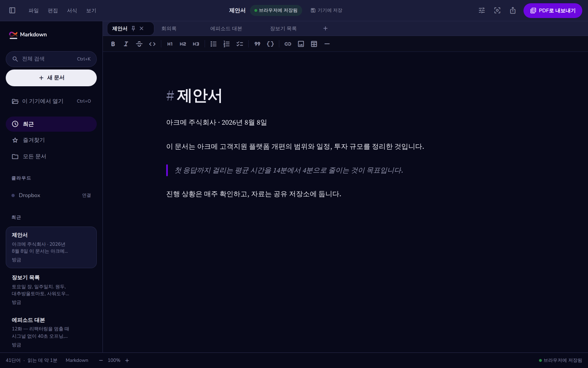Click the Dropbox cloud entry
Image resolution: width=588 pixels, height=368 pixels.
point(51,195)
